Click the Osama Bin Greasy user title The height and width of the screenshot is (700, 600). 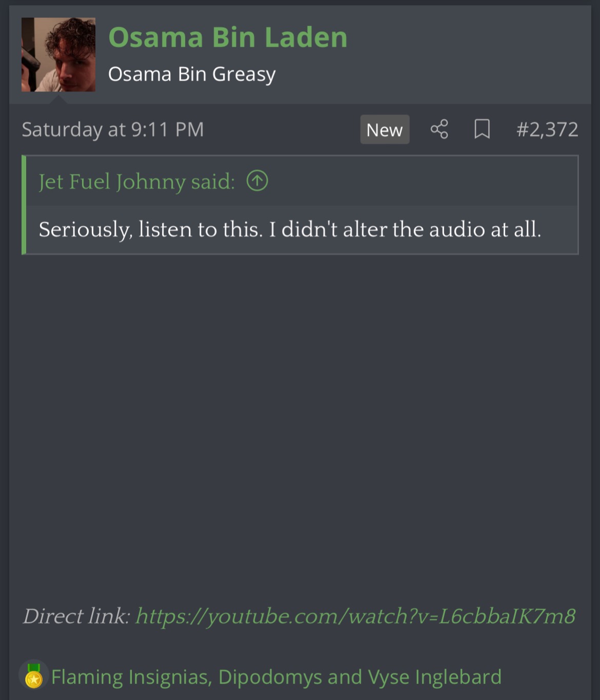coord(192,74)
